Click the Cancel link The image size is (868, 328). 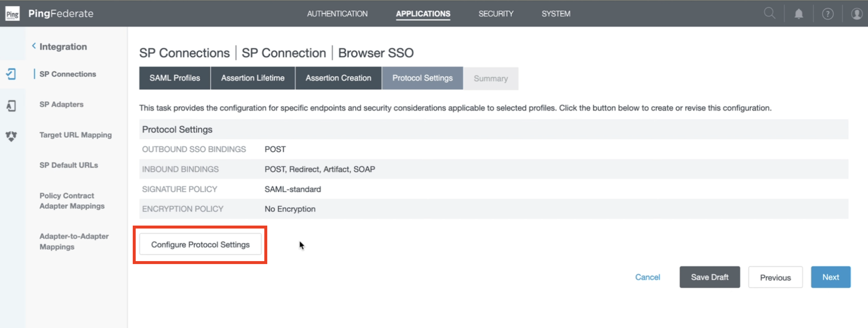point(647,277)
